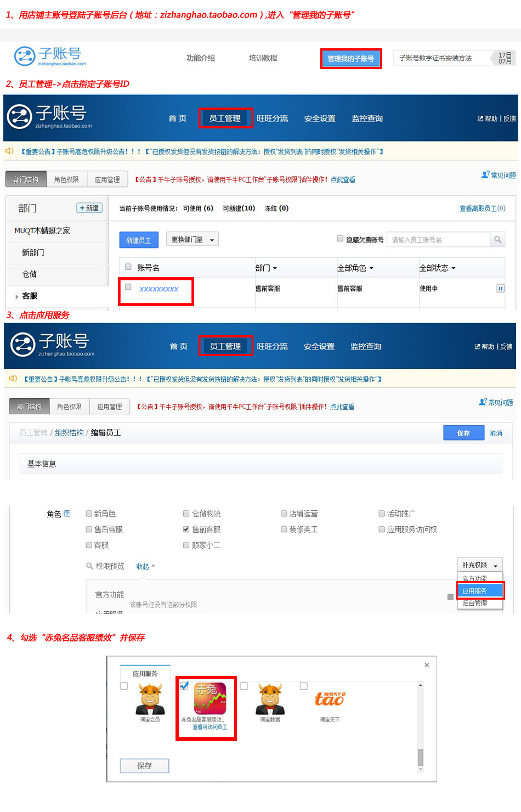Switch to the 角色权限 tab on the employee list page
The image size is (521, 812).
66,179
